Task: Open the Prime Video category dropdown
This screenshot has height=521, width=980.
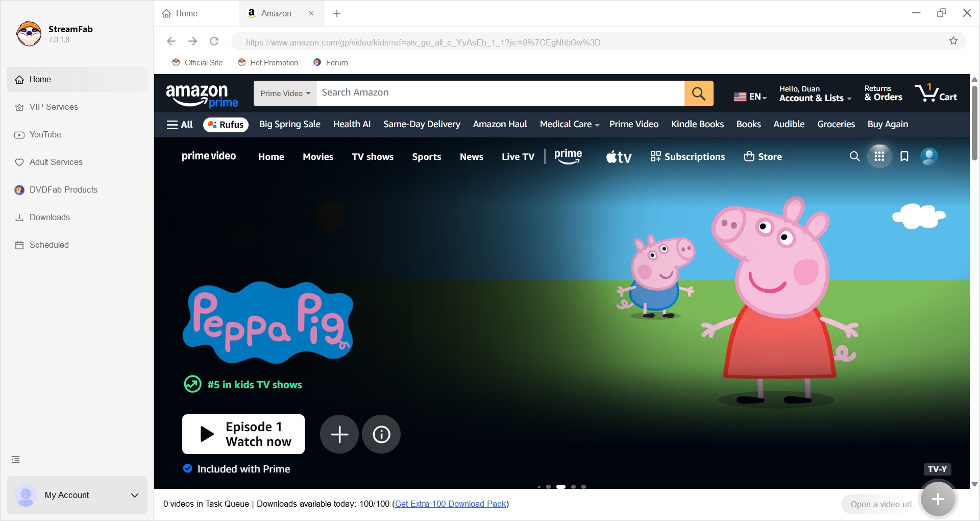Action: tap(284, 93)
